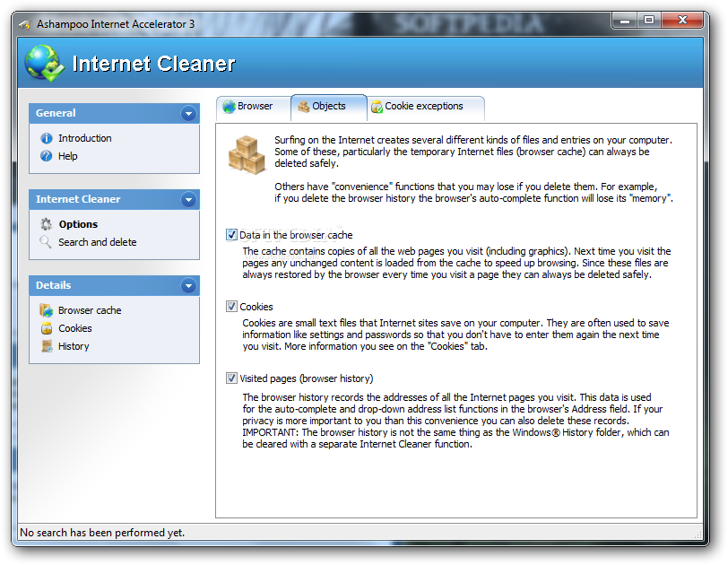Viewport: 728px width, 565px height.
Task: Click the wooden boxes illustration
Action: pos(247,155)
